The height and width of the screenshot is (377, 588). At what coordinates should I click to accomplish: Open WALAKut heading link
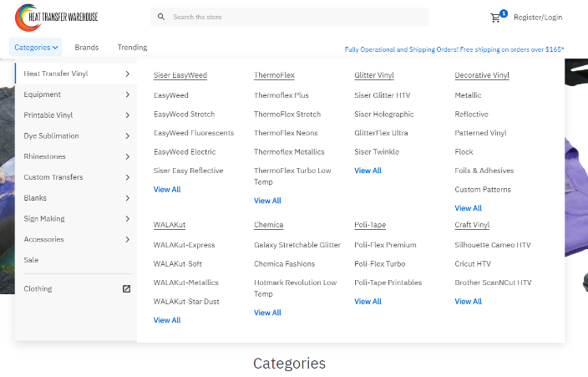point(169,225)
